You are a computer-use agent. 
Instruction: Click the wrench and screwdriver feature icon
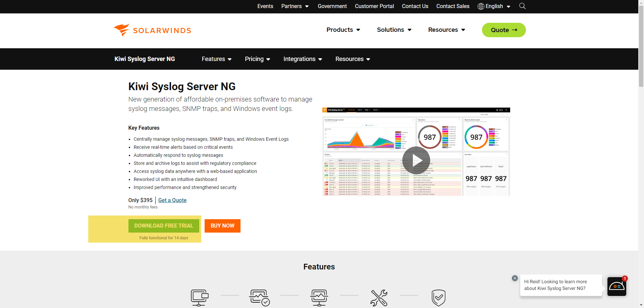tap(379, 298)
